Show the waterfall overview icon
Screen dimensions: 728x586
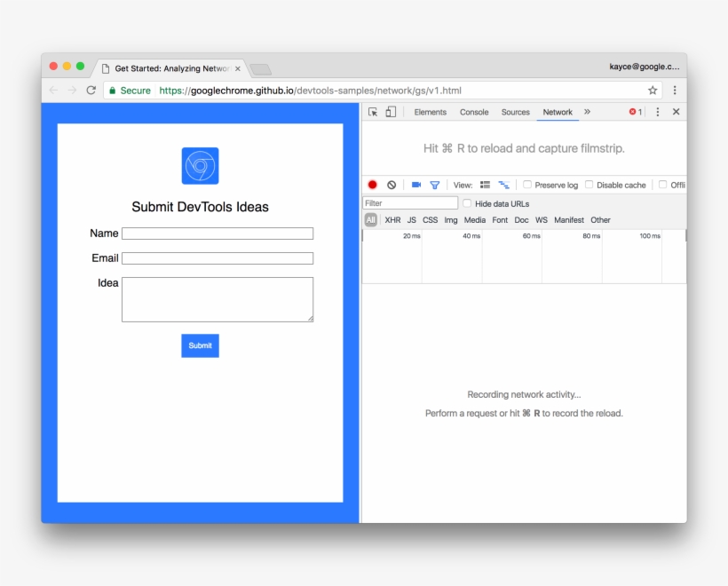coord(503,185)
